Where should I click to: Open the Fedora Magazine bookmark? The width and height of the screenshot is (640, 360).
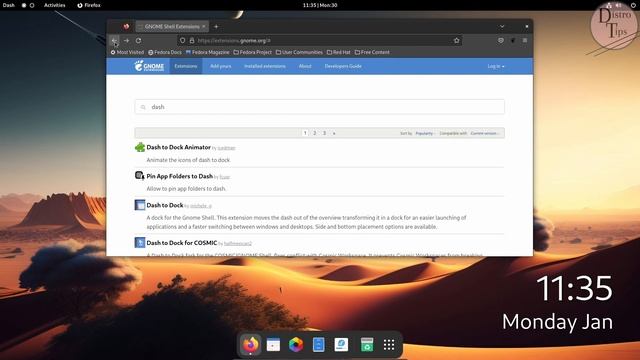(208, 52)
